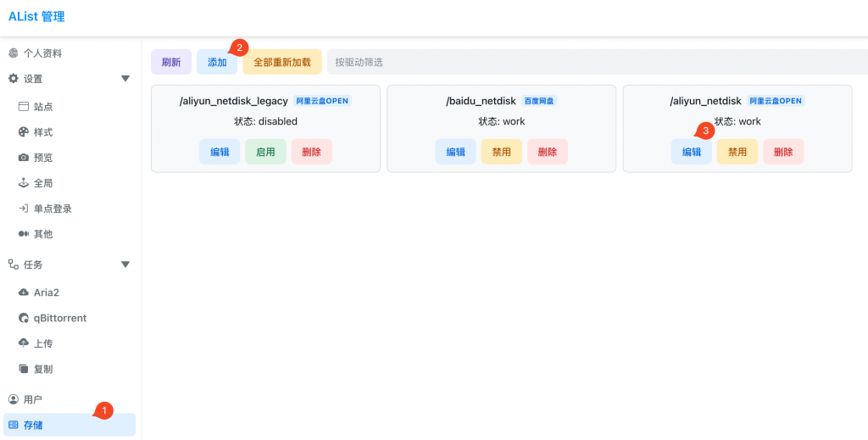
Task: Click the cloud upload icon beside 上传
Action: point(23,343)
